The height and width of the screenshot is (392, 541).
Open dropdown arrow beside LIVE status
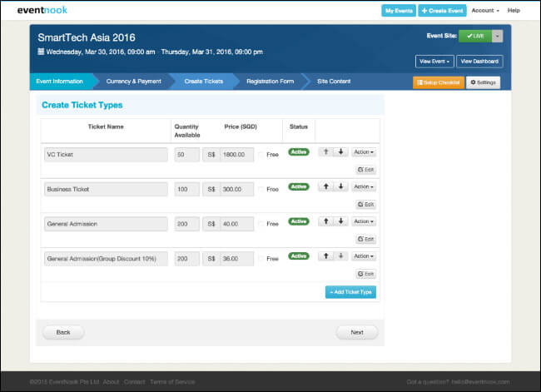497,36
